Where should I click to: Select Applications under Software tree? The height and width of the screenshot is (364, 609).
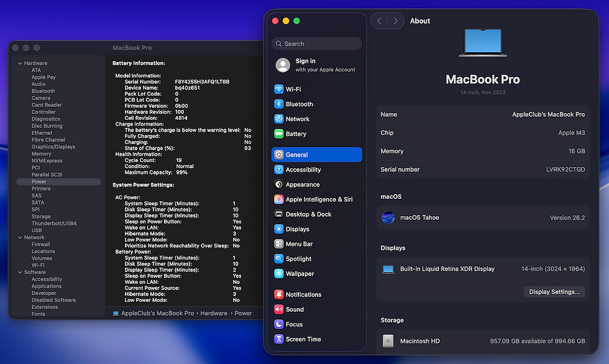46,286
